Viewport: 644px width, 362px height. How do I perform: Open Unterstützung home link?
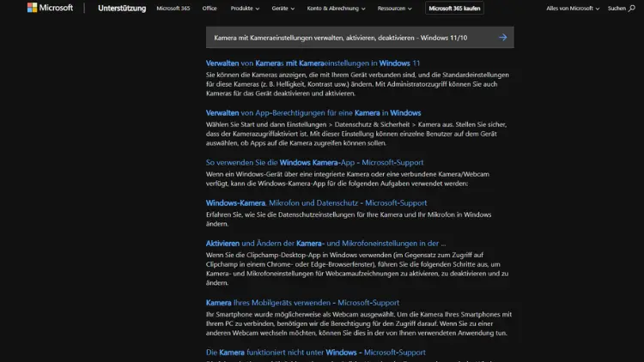(122, 9)
